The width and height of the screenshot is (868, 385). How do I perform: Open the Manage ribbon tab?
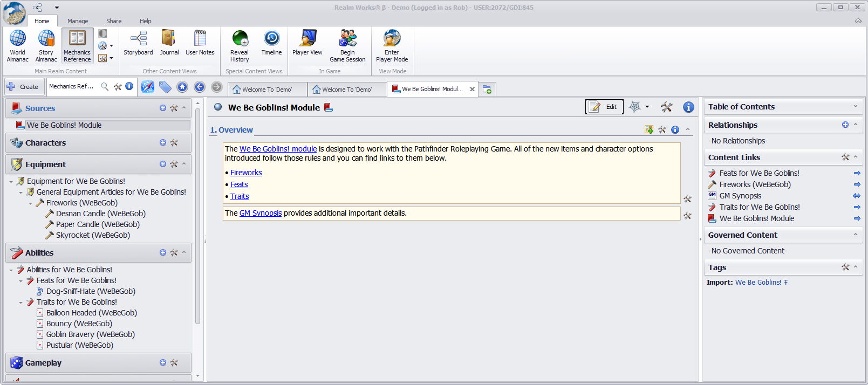tap(78, 21)
